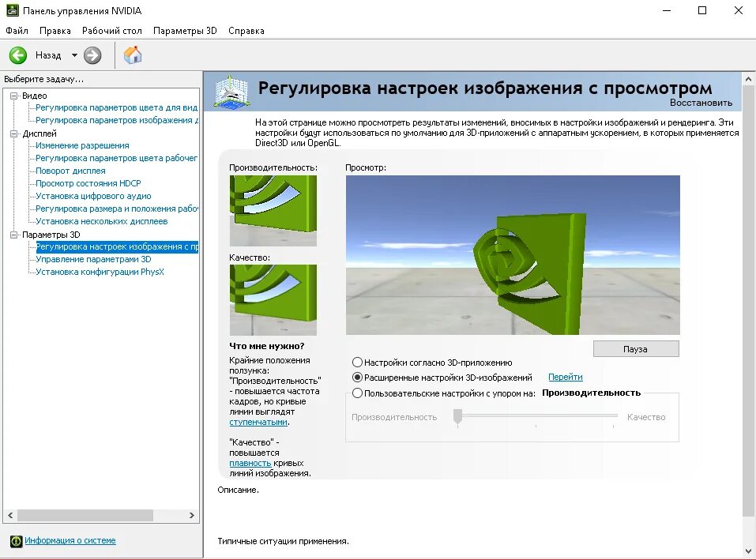Open Просмотр состояния HDCP
Image resolution: width=756 pixels, height=560 pixels.
click(88, 183)
